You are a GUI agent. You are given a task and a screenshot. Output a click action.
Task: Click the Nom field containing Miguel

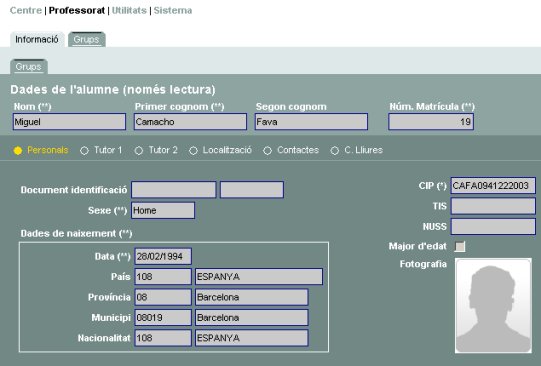[69, 121]
